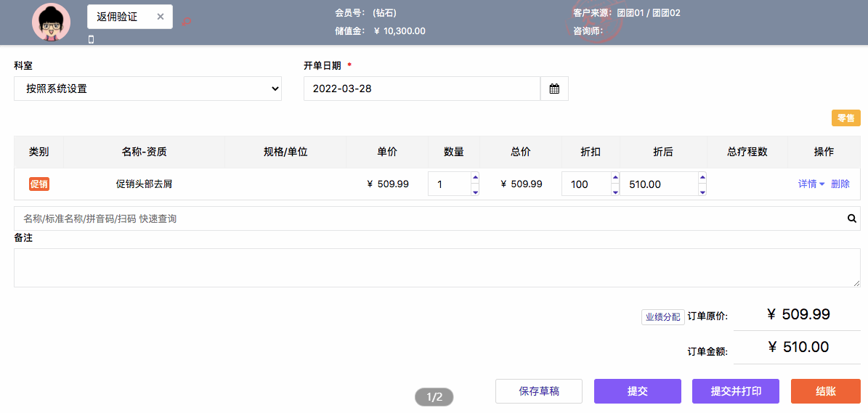Image resolution: width=868 pixels, height=413 pixels.
Task: Click the 保存草稿 save draft button
Action: 539,391
